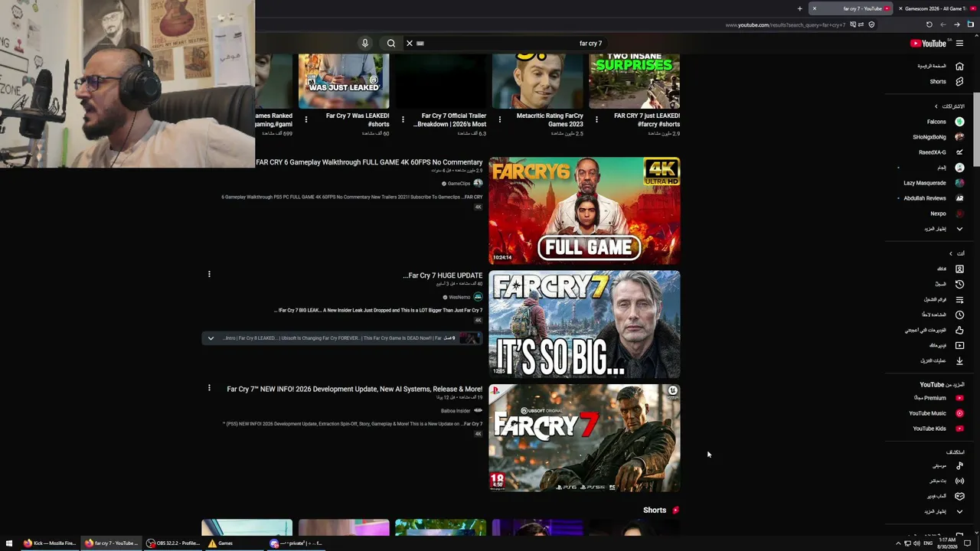Go back with the browser back arrow
Viewport: 980px width, 551px height.
957,24
